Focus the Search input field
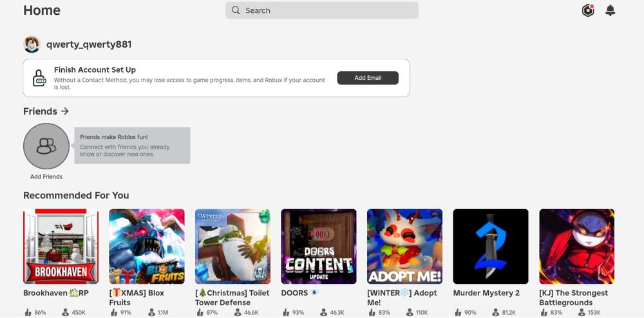This screenshot has width=644, height=318. [322, 10]
